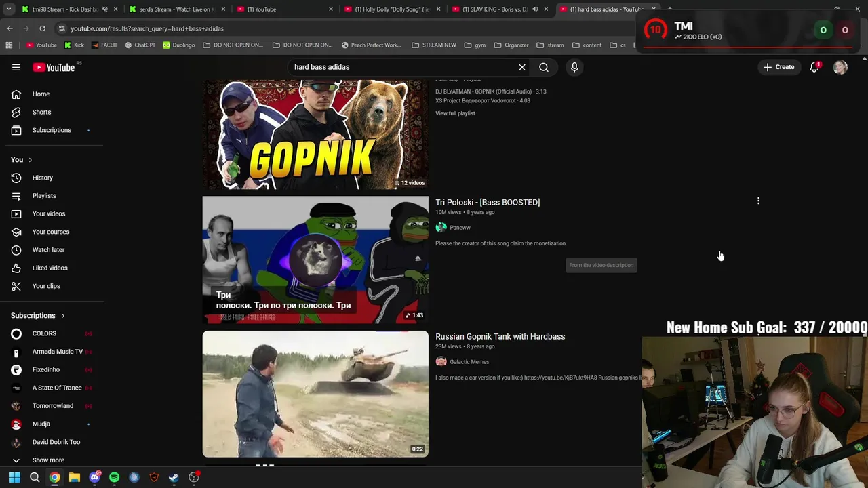Screen dimensions: 868x488
Task: Open the GOPNIK playlist thumbnail
Action: pos(315,134)
